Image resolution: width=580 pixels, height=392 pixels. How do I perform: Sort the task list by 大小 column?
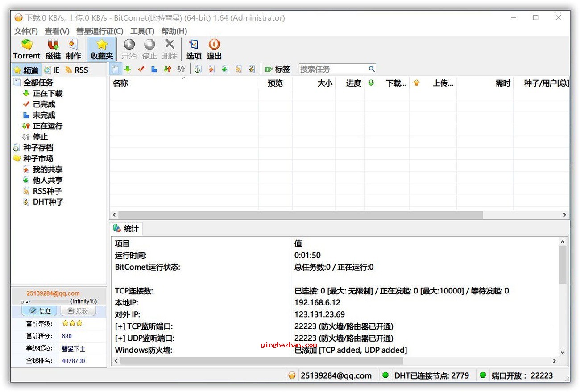pos(314,83)
